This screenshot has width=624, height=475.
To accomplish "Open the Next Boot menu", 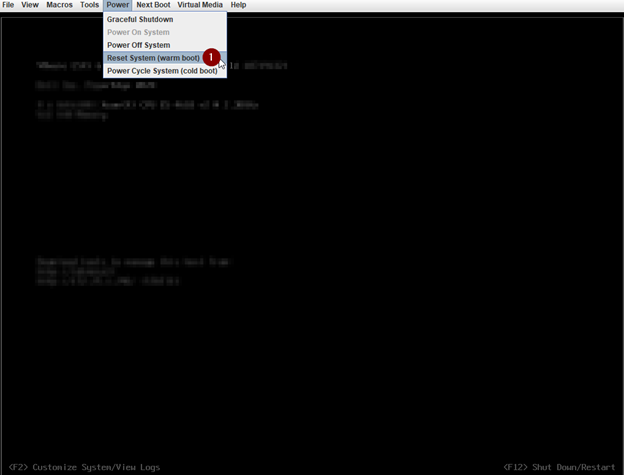I will click(x=153, y=5).
